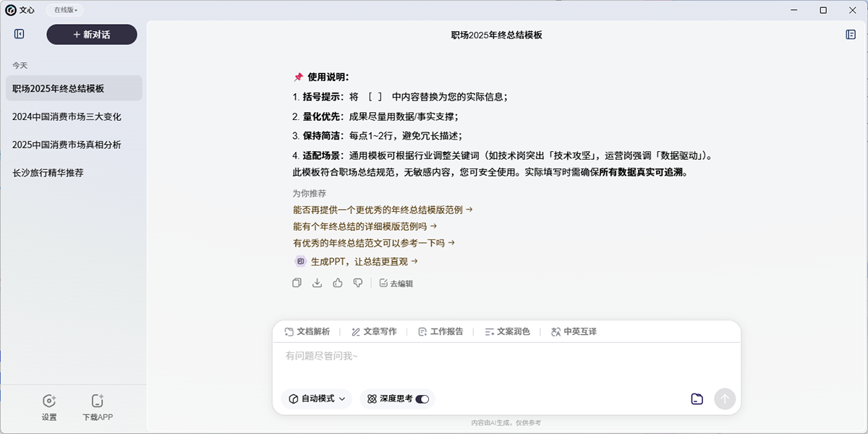Give the response a thumbs up
868x434 pixels.
[x=337, y=283]
